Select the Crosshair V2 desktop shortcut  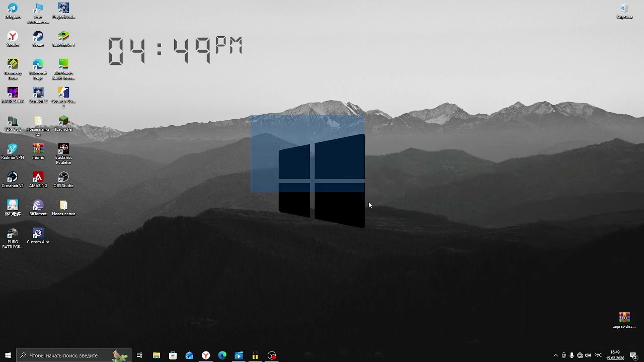[x=13, y=180]
